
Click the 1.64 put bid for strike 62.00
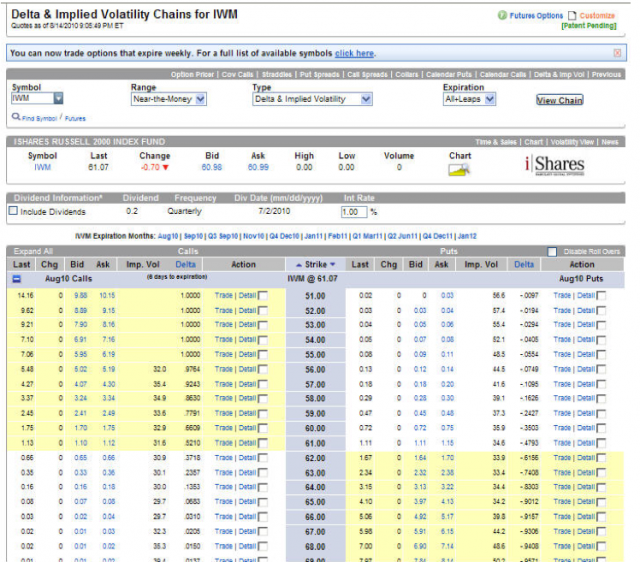pos(420,458)
